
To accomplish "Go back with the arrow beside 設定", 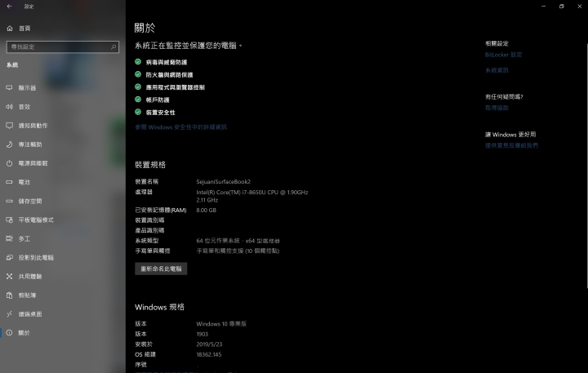I will click(9, 7).
